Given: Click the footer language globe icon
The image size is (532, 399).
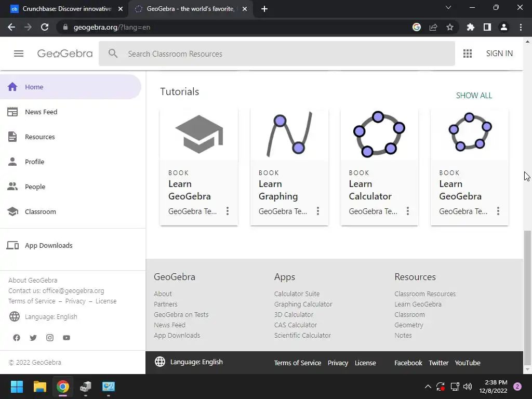Looking at the screenshot, I should pyautogui.click(x=160, y=362).
